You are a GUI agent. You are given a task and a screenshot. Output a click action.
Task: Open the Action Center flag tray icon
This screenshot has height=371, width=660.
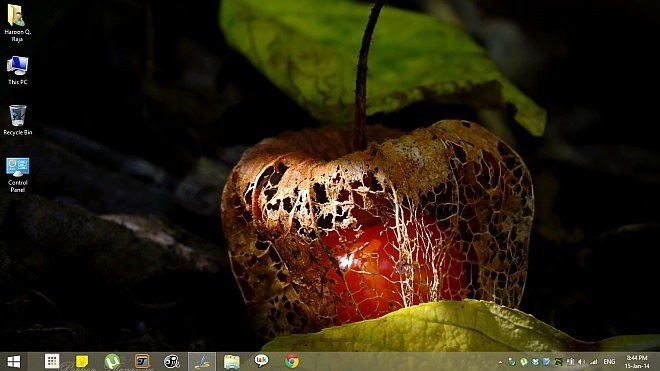pos(570,362)
